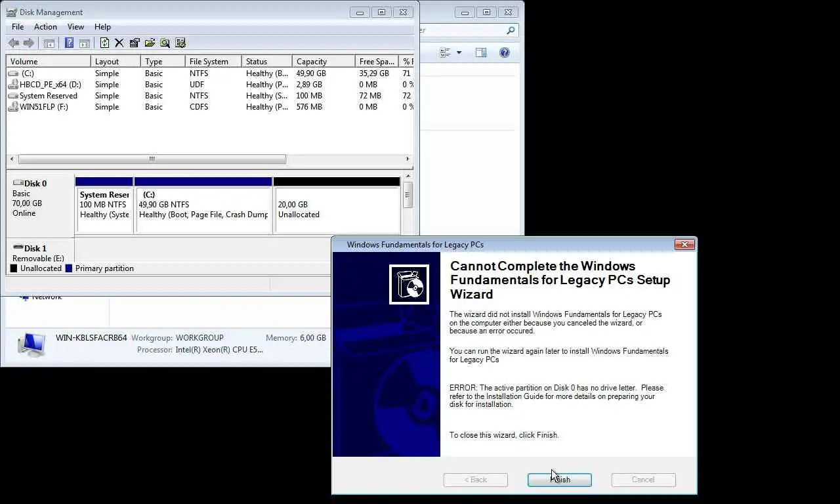Click the greyed-out Back button in wizard
The image size is (840, 504).
476,480
